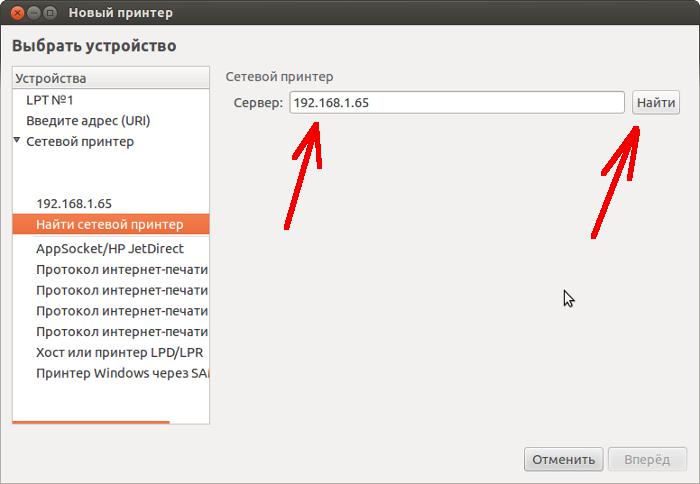This screenshot has width=700, height=484.
Task: Click the Вперёд button
Action: (647, 460)
